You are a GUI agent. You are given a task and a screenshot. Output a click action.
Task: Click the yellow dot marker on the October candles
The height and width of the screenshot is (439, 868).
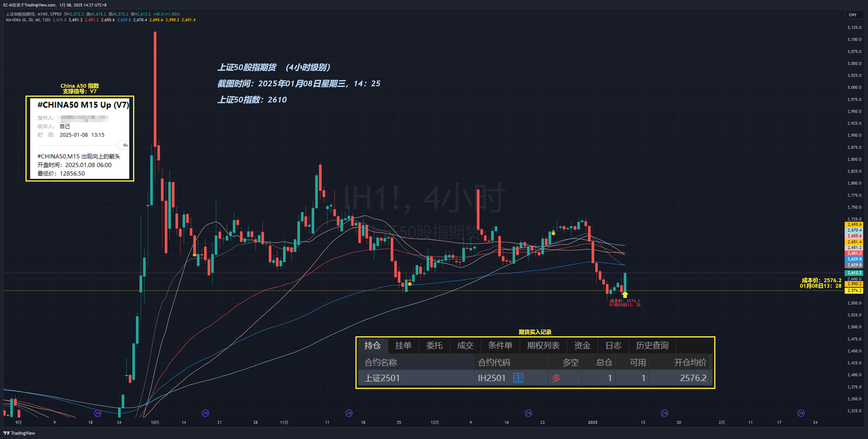click(195, 255)
